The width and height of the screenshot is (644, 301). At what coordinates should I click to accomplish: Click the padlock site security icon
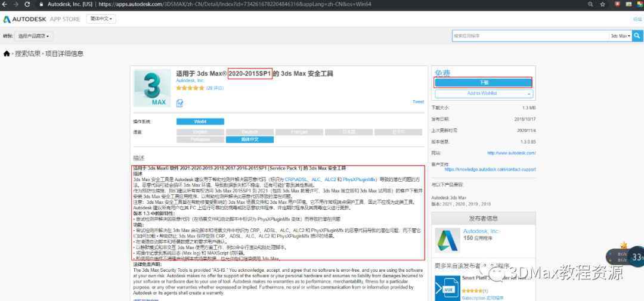click(x=41, y=5)
